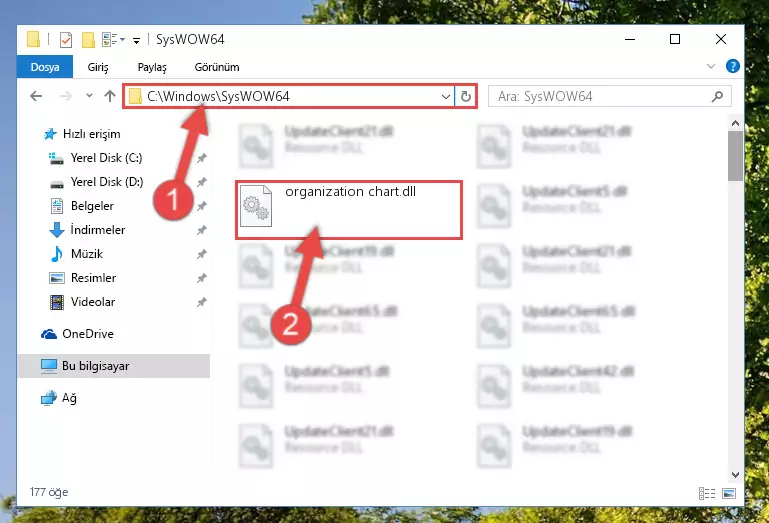
Task: Open the Dosya menu tab
Action: click(x=45, y=67)
